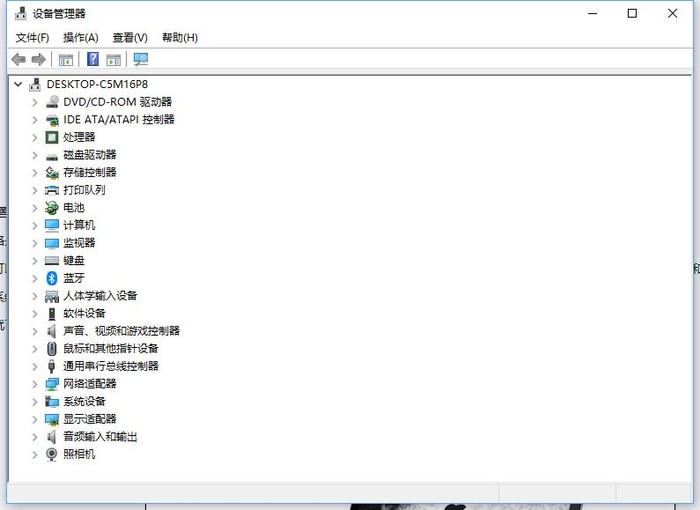
Task: Open the 文件(F) File menu
Action: click(32, 38)
